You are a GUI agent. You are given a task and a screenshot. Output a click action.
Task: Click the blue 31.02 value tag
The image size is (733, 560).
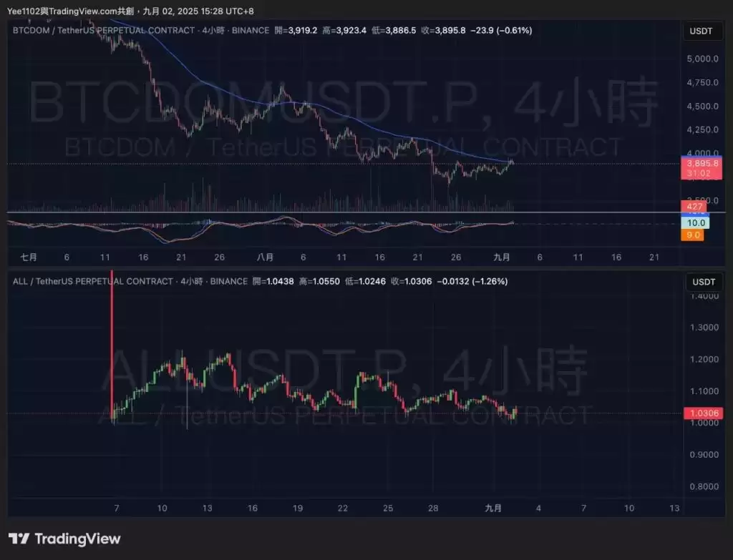(x=699, y=172)
